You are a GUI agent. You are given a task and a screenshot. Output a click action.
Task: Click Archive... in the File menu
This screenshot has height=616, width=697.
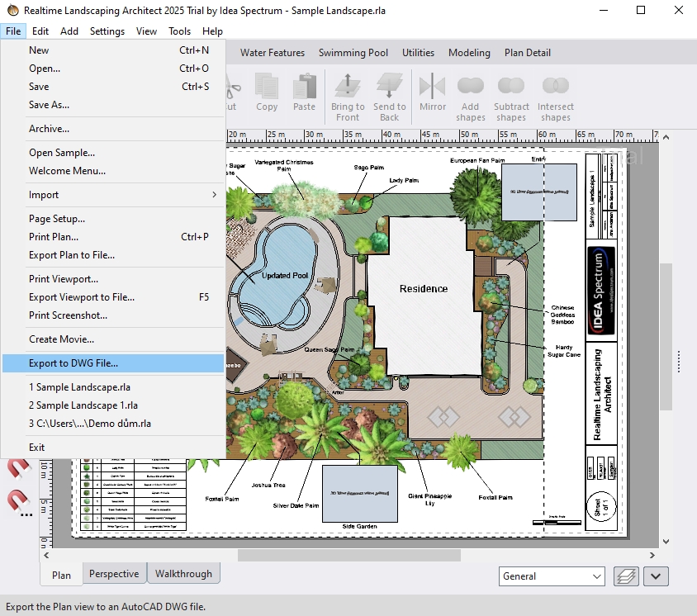113,129
